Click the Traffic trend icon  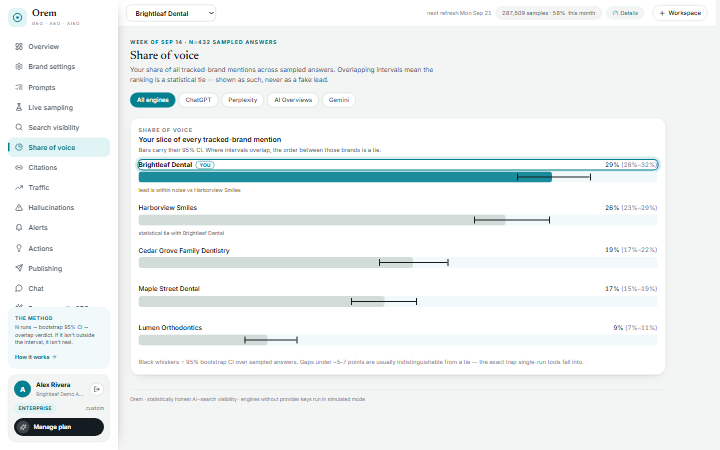[x=19, y=187]
